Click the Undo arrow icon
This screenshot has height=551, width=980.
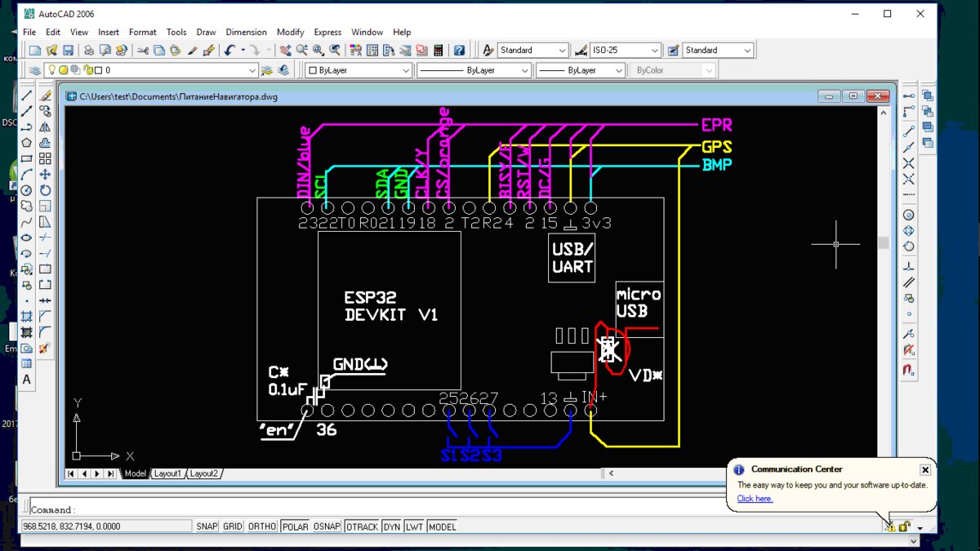(229, 50)
